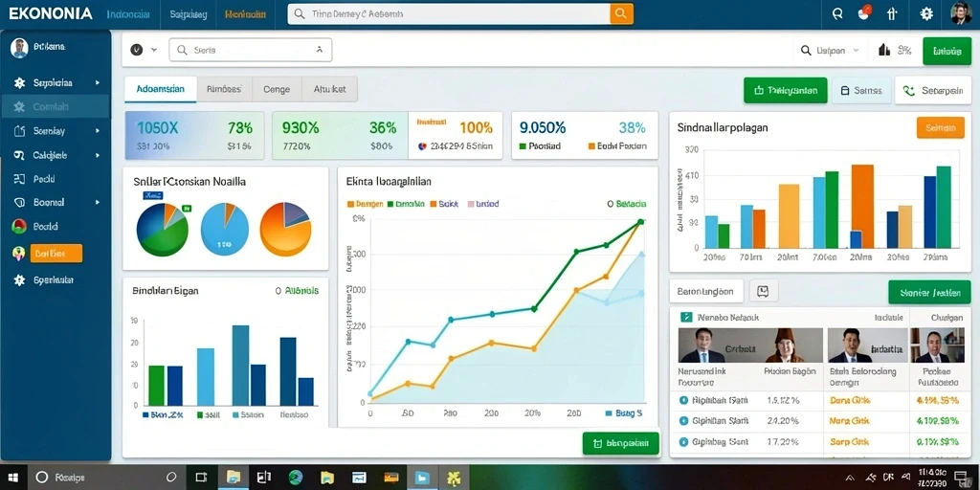
Task: Expand the Calqhieb sidebar arrow
Action: point(98,155)
